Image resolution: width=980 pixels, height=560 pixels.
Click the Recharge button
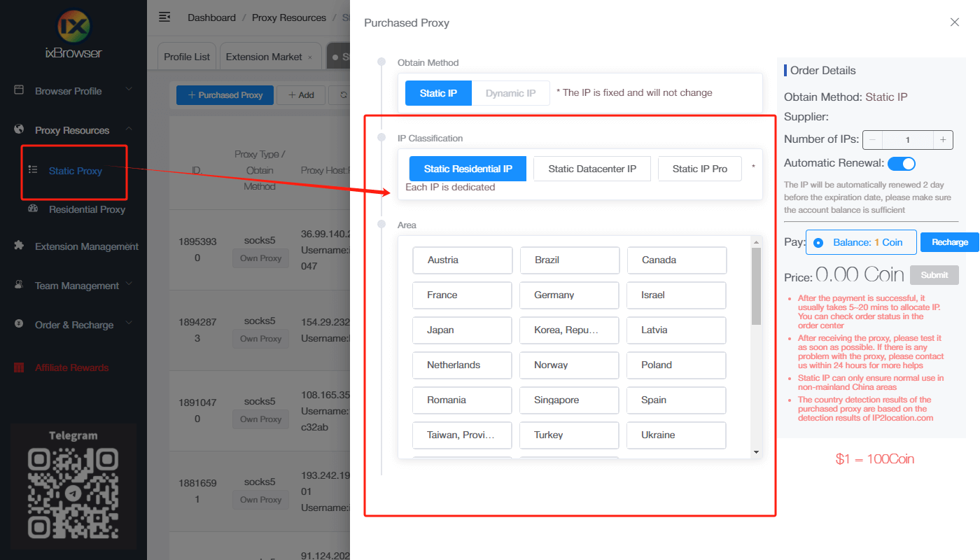coord(950,241)
